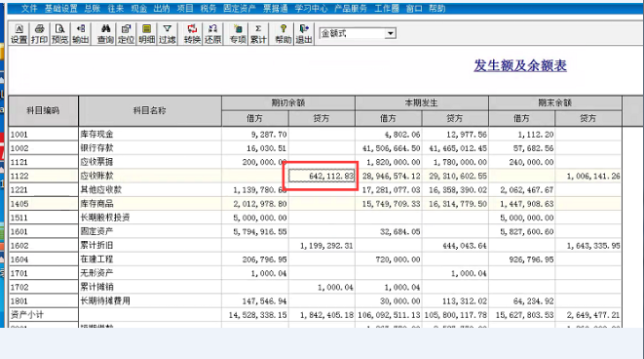Viewport: 644px width, 359px height.
Task: Select the 资产小计 subtotal row label
Action: [x=43, y=315]
